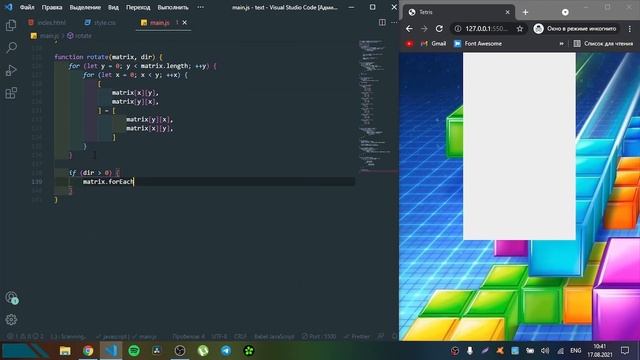Open the Вид menu
Screen dimensions: 640x360
(x=113, y=7)
